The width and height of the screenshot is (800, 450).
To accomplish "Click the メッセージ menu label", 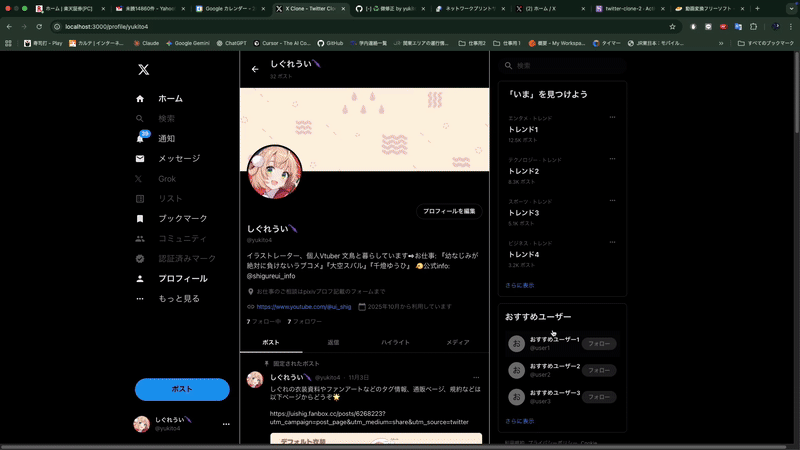I will (179, 159).
